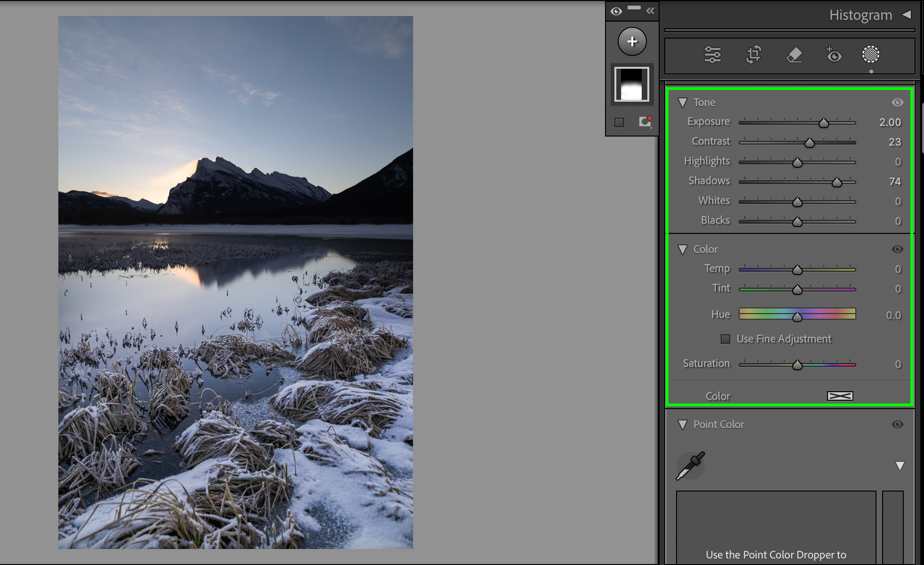Open the Edit sliders tool

tap(712, 55)
